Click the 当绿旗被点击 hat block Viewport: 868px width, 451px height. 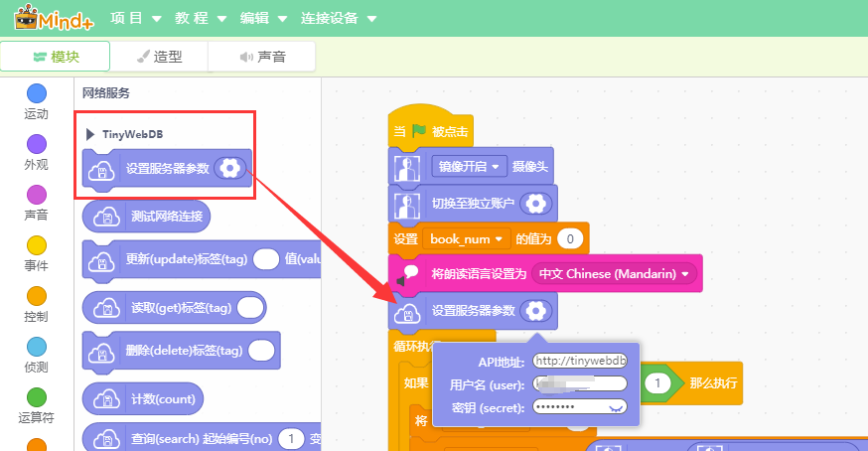tap(430, 128)
